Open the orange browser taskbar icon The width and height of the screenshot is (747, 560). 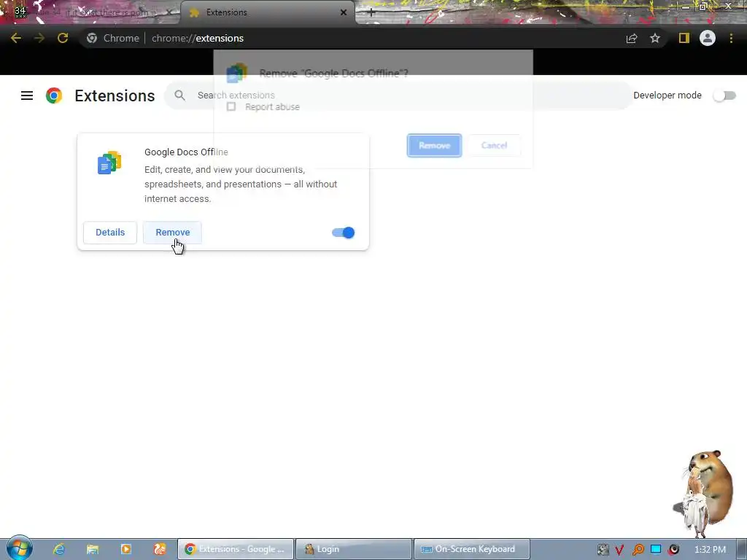point(160,549)
